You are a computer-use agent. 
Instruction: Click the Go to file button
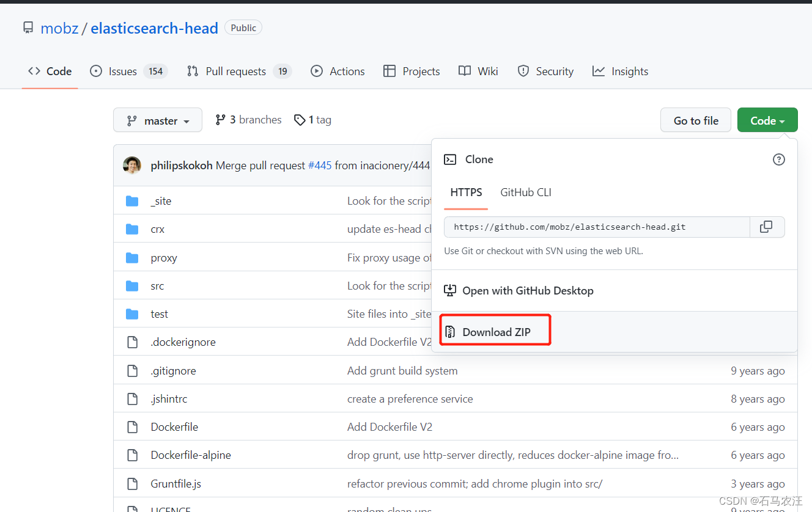coord(696,120)
